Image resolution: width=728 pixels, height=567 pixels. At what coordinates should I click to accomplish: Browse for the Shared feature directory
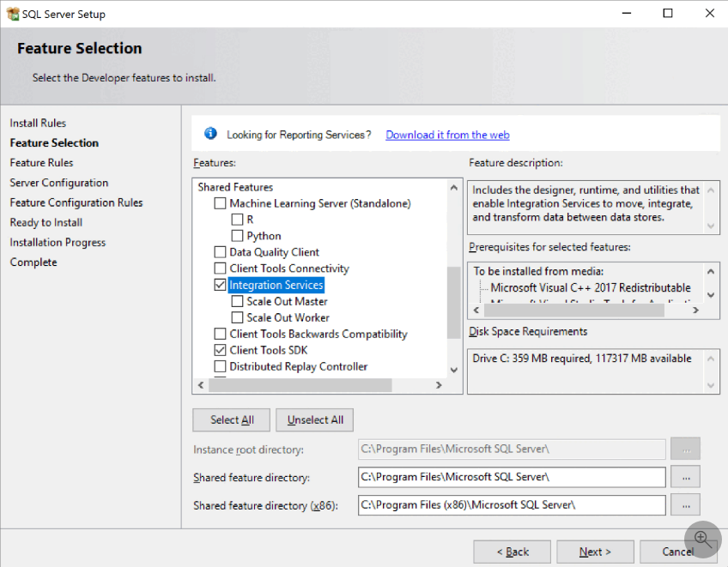pos(686,477)
